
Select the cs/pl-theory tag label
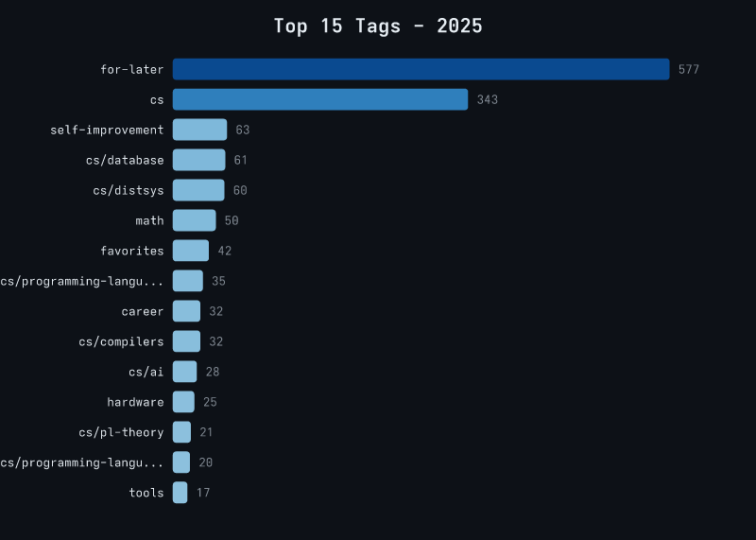click(121, 432)
